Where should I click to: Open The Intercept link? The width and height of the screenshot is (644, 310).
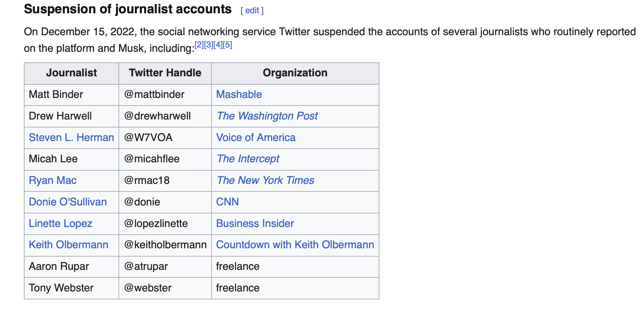click(x=248, y=159)
